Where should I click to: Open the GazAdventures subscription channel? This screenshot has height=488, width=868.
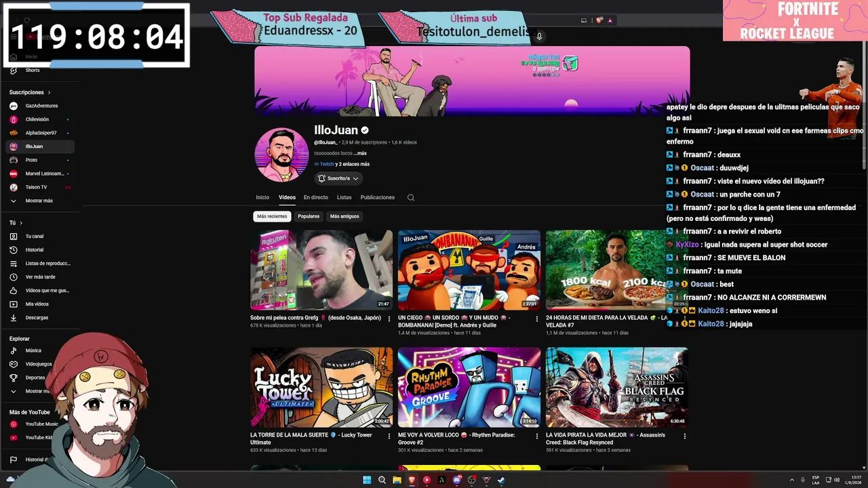[x=41, y=106]
